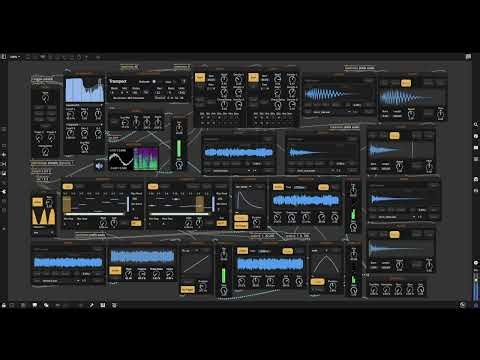
Task: Click the app logo icon in the top-left corner
Action: 4,57
